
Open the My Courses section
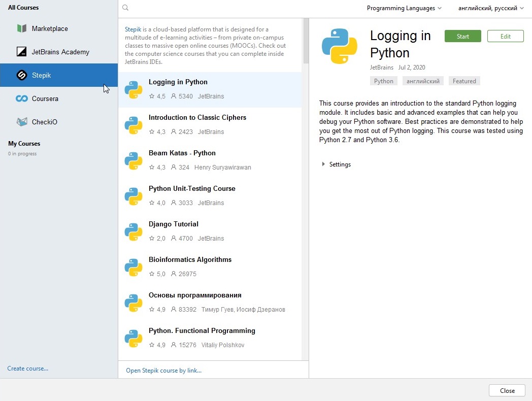click(x=24, y=144)
